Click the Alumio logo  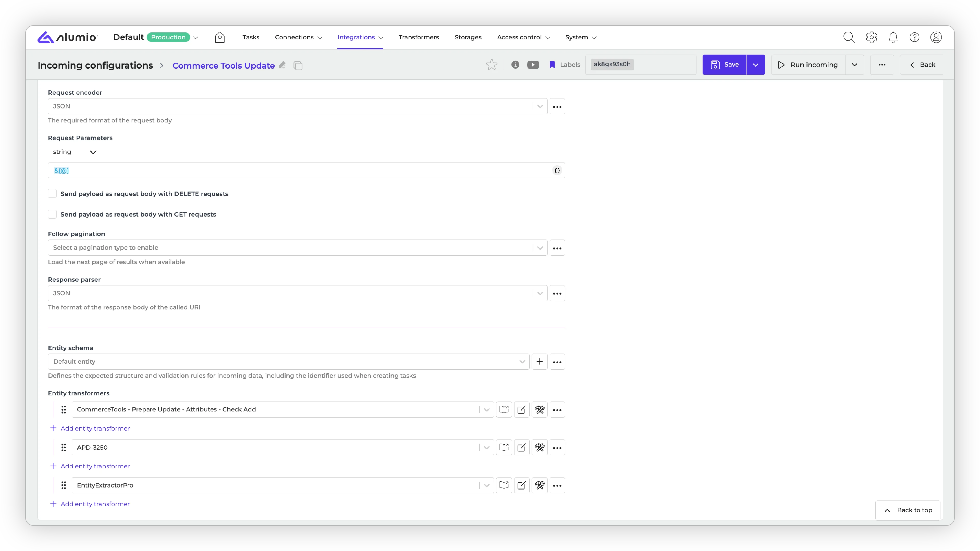tap(68, 37)
